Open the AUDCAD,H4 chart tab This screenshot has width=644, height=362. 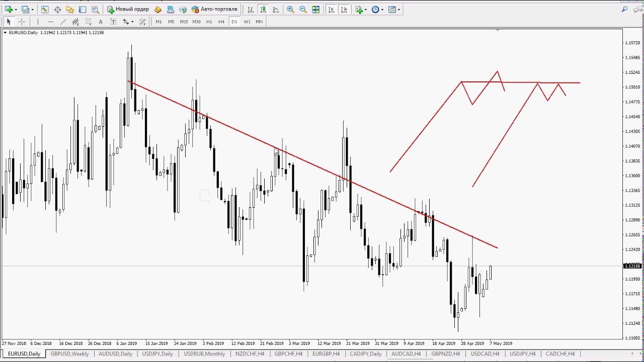406,354
